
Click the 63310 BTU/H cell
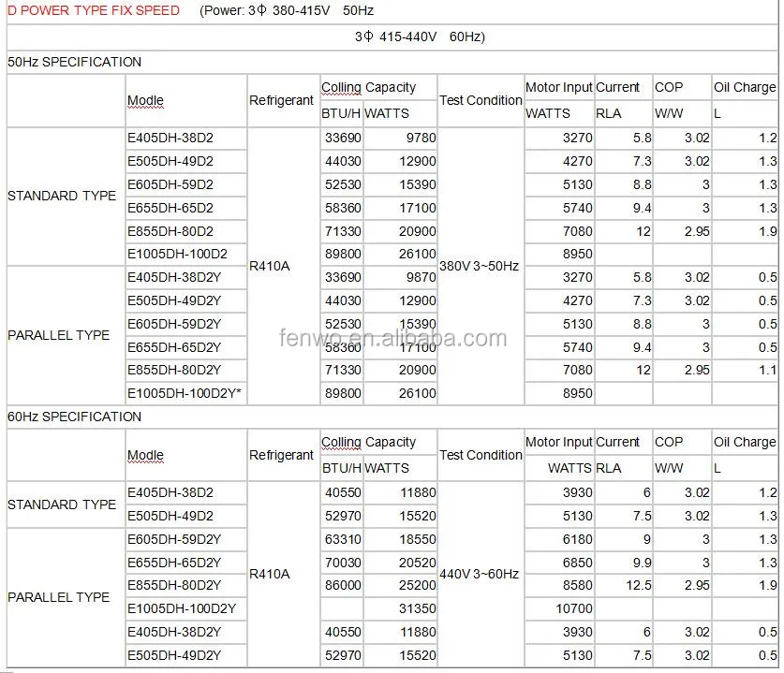coord(342,539)
